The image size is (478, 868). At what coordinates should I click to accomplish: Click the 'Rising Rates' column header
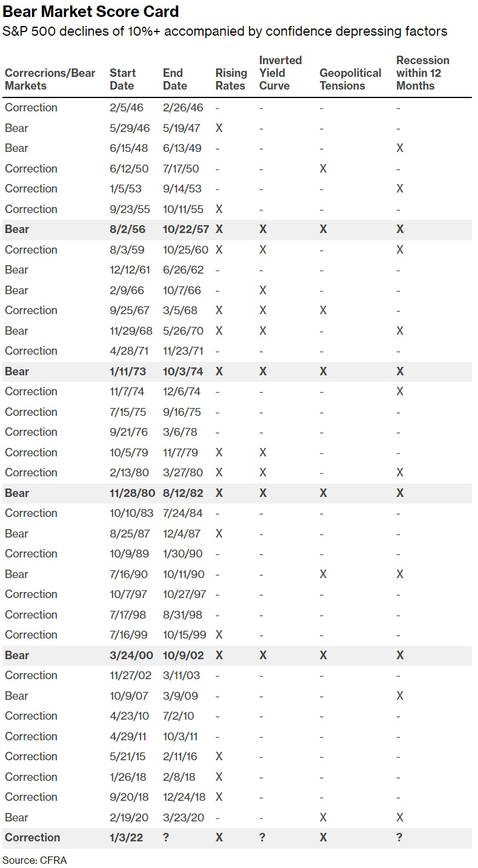pyautogui.click(x=231, y=79)
